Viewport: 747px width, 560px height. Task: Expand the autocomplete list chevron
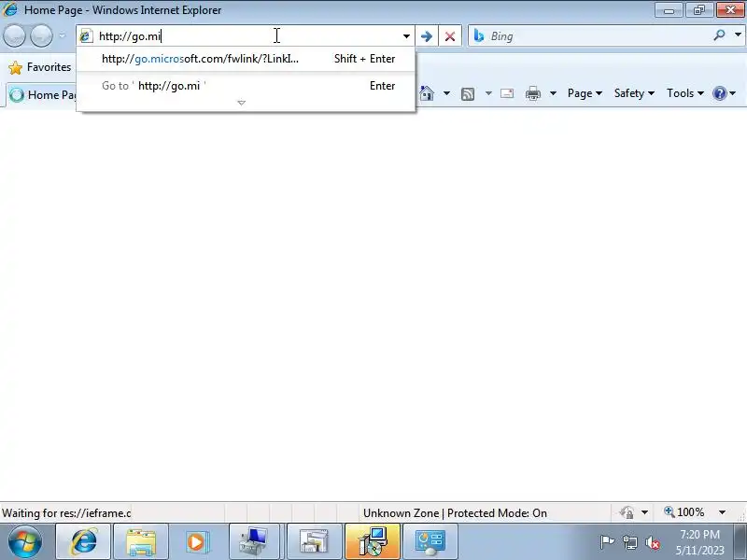(x=242, y=103)
